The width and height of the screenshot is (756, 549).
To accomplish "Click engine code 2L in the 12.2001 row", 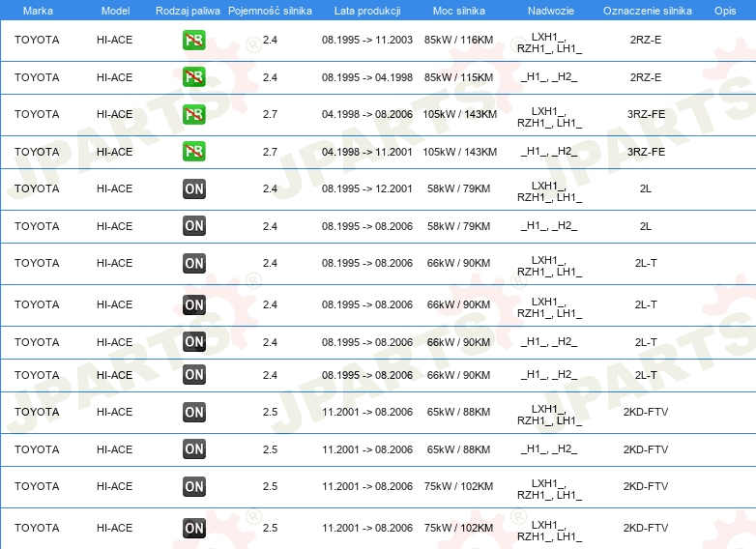I will tap(646, 188).
